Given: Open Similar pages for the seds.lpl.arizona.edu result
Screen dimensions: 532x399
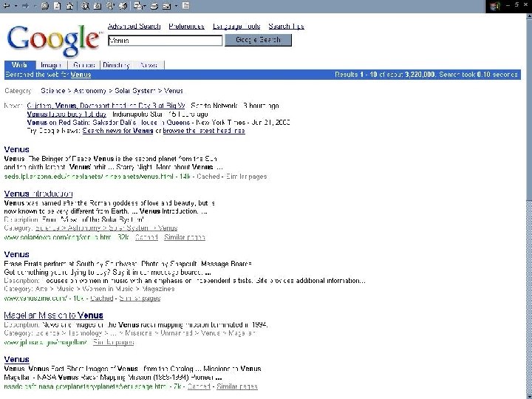Looking at the screenshot, I should (x=247, y=177).
